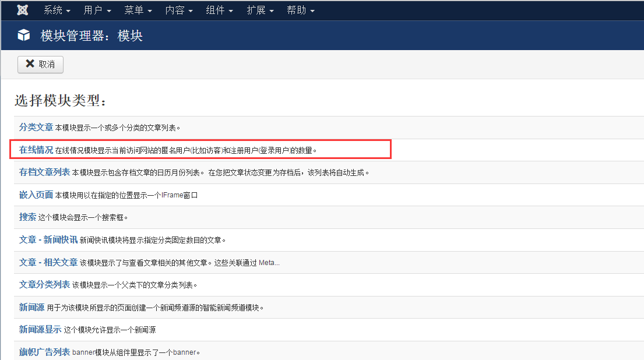Open the 用户 dropdown menu

click(x=97, y=10)
